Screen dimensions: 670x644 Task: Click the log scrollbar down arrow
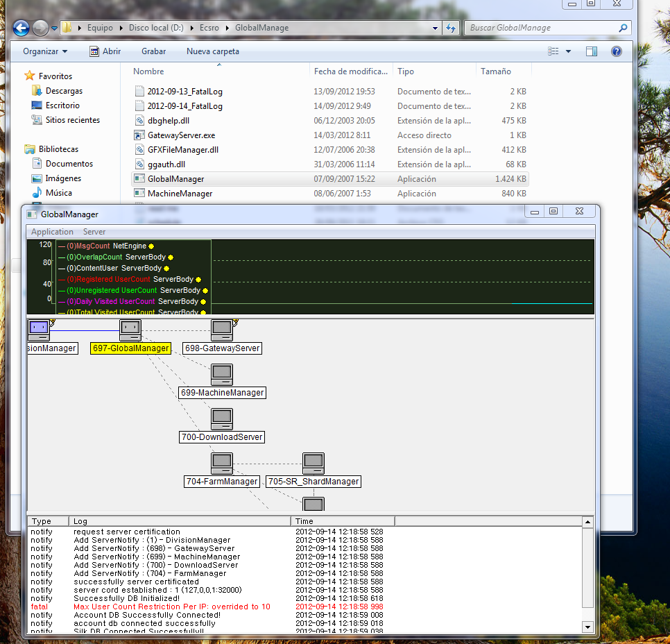[x=587, y=627]
